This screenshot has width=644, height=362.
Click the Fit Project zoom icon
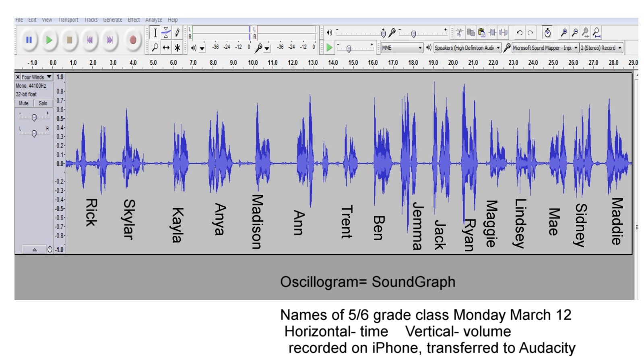click(x=597, y=33)
